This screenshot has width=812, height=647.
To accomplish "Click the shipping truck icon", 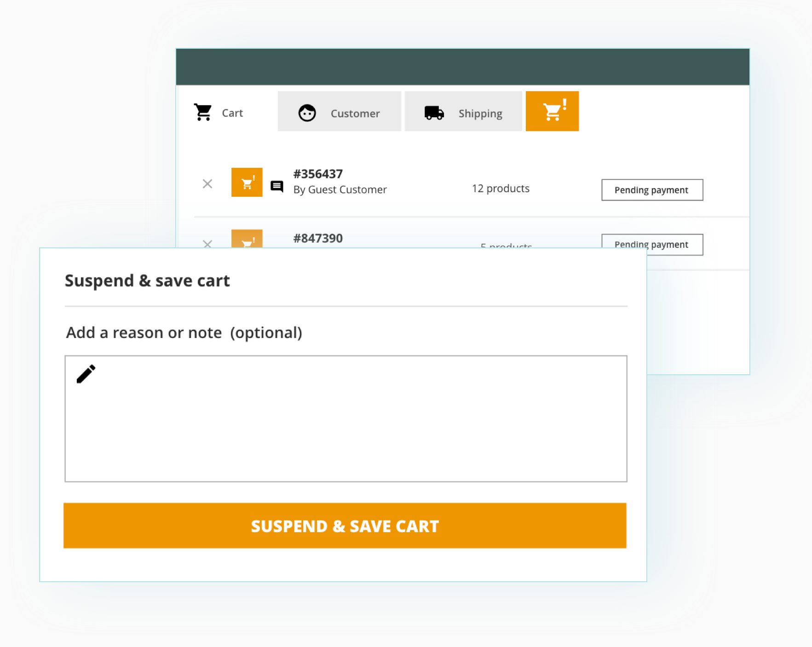I will [x=434, y=113].
